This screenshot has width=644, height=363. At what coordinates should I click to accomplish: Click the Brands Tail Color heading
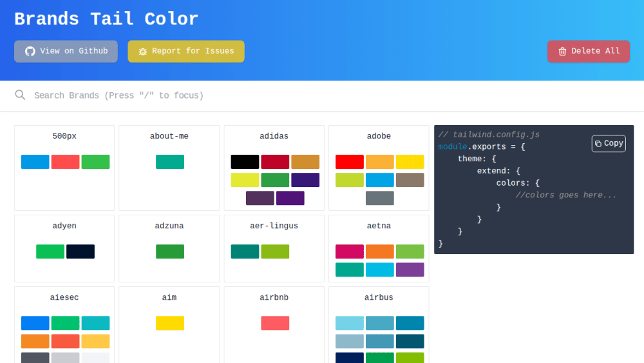coord(106,19)
